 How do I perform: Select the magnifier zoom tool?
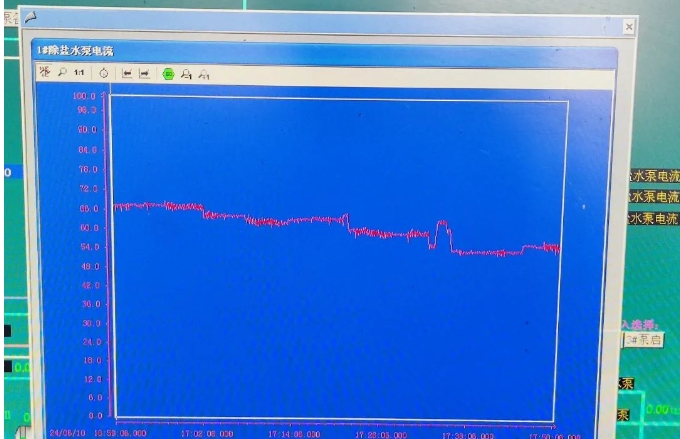pos(61,73)
